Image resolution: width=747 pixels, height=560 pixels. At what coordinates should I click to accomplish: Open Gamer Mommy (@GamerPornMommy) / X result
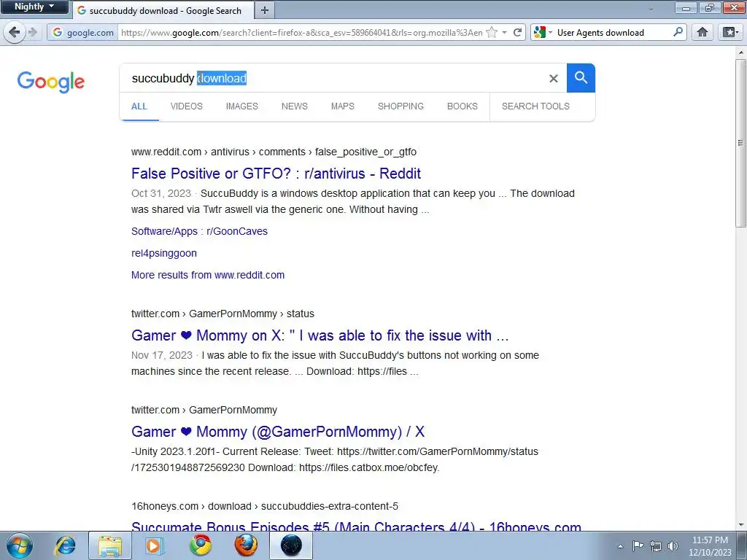pos(278,432)
